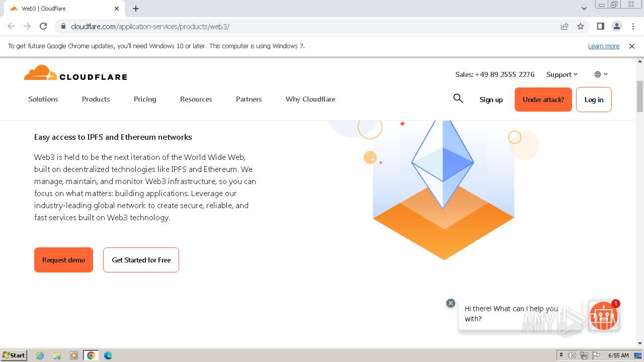Click Get Started for Free button
This screenshot has height=362, width=644.
click(x=141, y=260)
